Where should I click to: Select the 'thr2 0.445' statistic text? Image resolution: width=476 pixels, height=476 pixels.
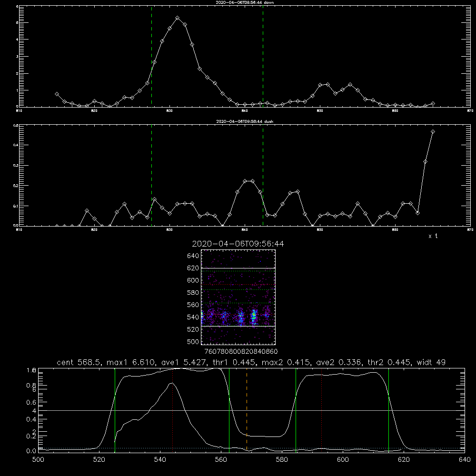(x=390, y=362)
